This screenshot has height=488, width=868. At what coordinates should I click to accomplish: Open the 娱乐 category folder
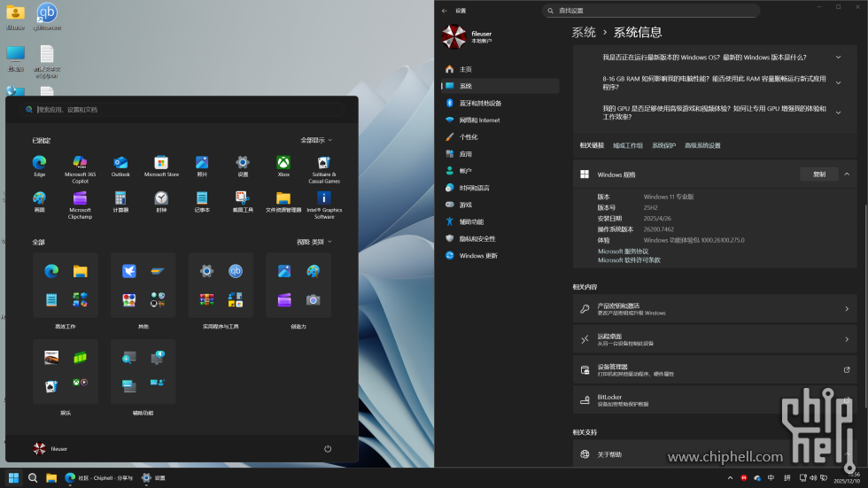point(66,372)
